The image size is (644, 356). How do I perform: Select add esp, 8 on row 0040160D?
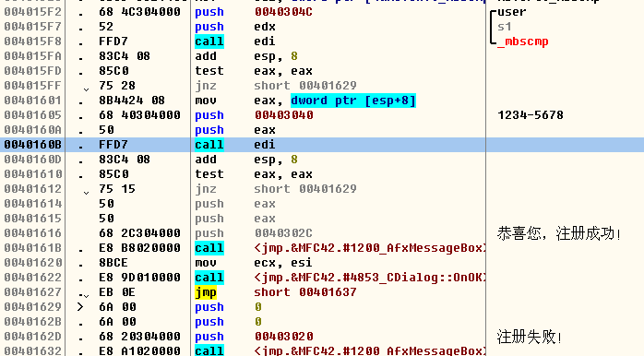pyautogui.click(x=246, y=160)
